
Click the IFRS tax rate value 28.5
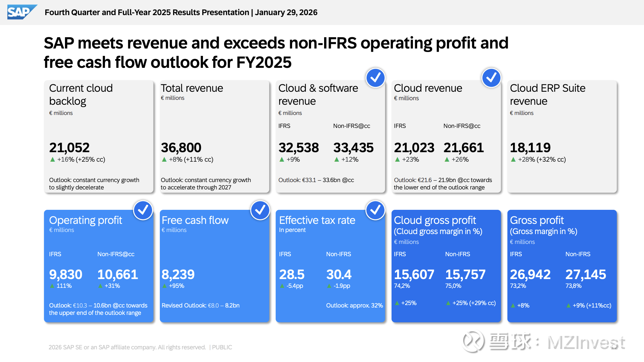(x=292, y=274)
